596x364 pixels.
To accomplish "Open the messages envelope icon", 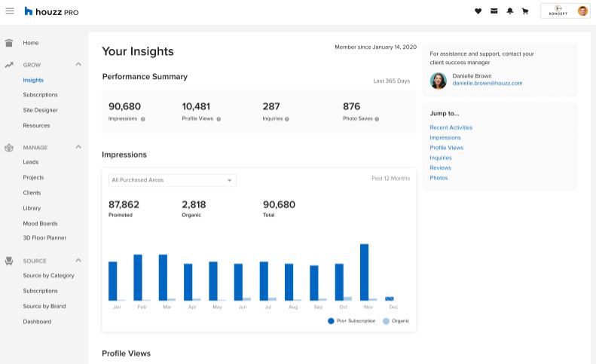I will pos(494,11).
